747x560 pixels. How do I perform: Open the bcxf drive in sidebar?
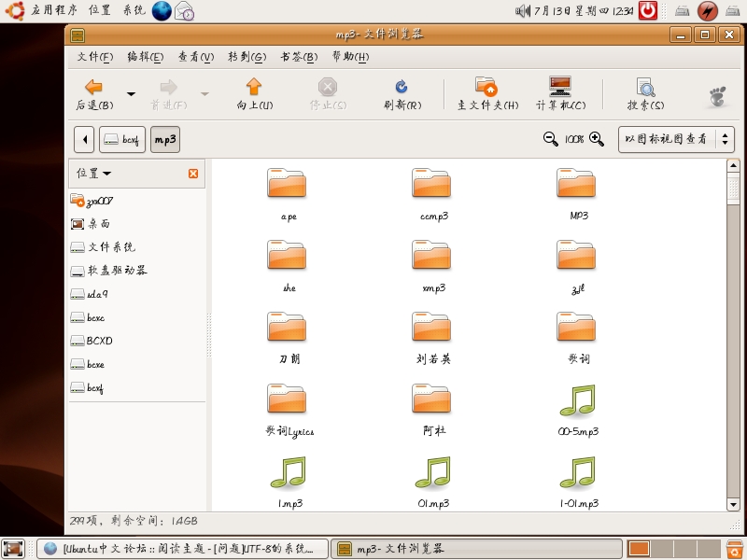(x=87, y=387)
